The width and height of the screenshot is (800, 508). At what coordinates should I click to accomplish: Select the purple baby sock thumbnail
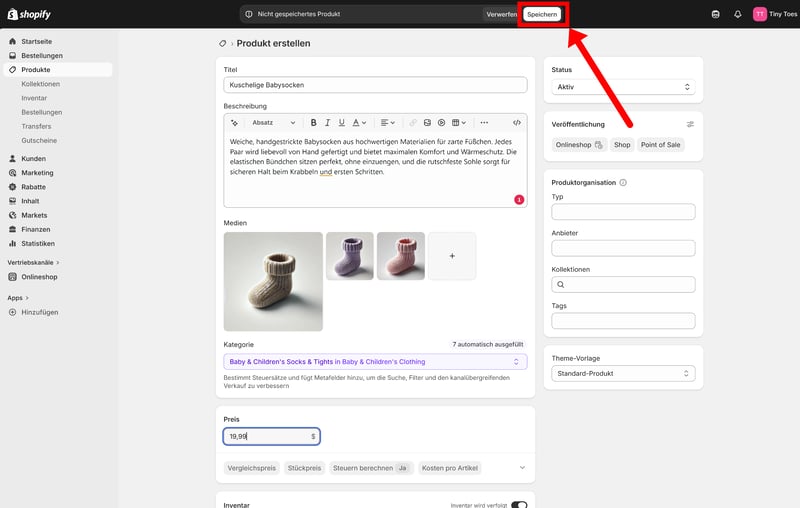(350, 256)
